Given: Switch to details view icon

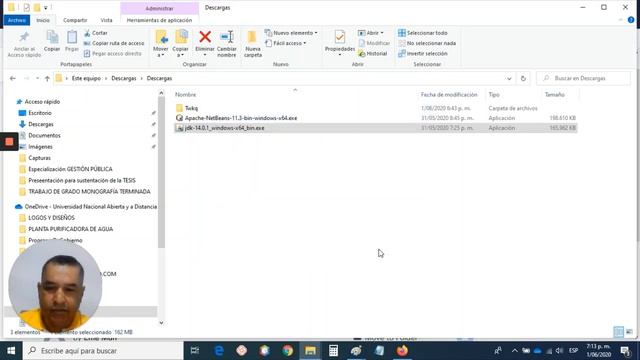Looking at the screenshot, I should tap(619, 332).
